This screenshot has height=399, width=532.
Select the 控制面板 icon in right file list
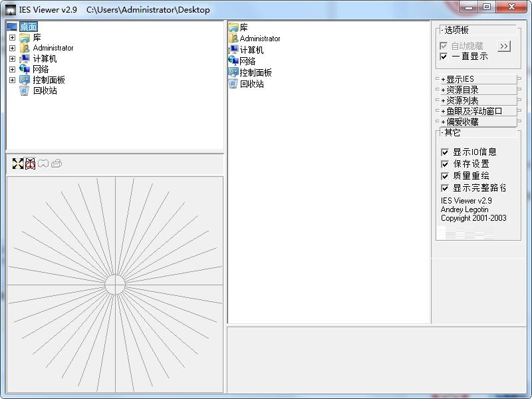(233, 72)
